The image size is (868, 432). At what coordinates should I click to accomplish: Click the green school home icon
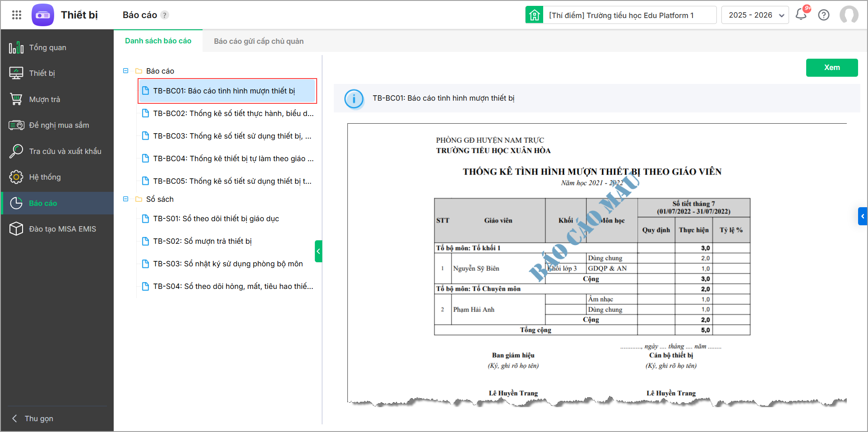point(534,15)
